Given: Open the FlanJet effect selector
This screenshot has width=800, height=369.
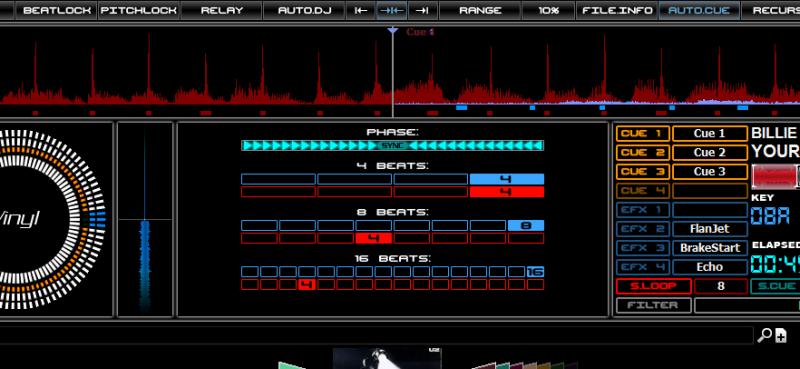Looking at the screenshot, I should tap(710, 229).
